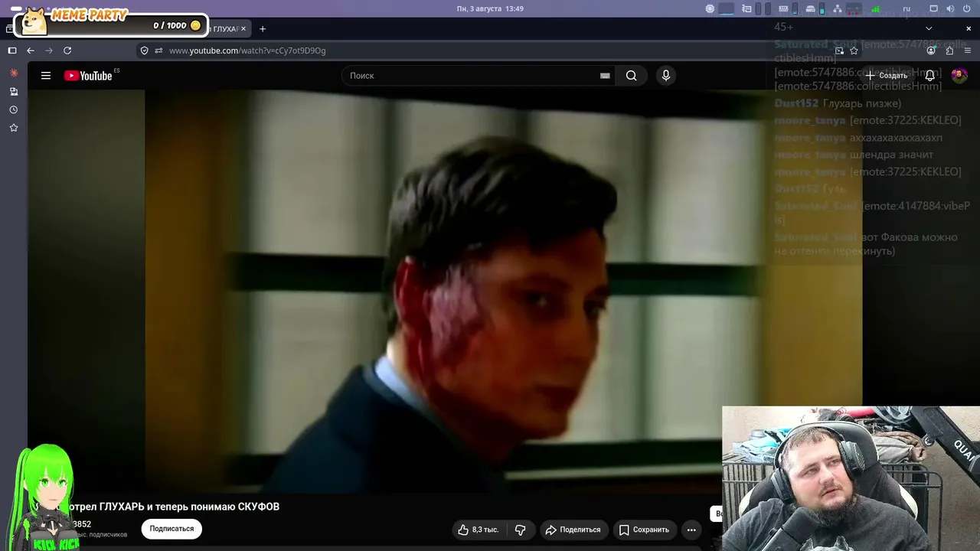Image resolution: width=980 pixels, height=551 pixels.
Task: Close the ГЛУХАРЬ video tab
Action: (x=243, y=29)
